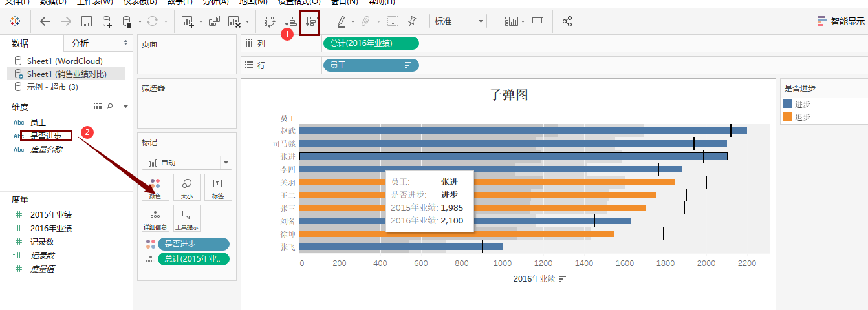Open dropdown arrow beside clear sheet icon
Viewport: 868px width, 310px height.
[x=247, y=22]
